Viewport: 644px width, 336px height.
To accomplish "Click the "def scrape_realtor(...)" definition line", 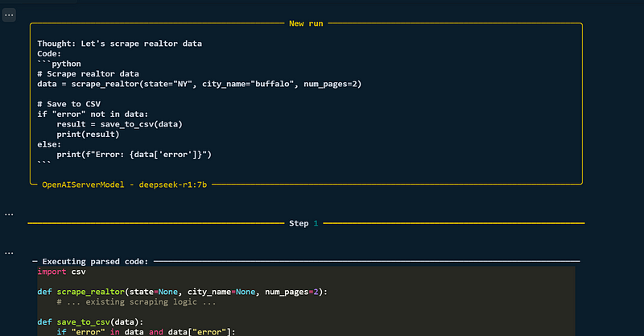I will point(183,292).
